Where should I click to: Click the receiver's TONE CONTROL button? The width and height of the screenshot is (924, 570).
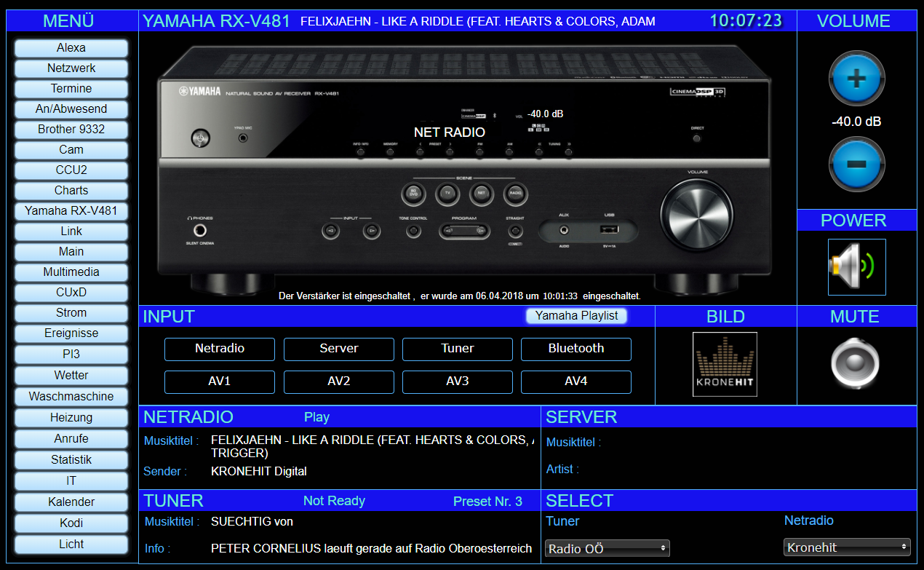pyautogui.click(x=413, y=231)
